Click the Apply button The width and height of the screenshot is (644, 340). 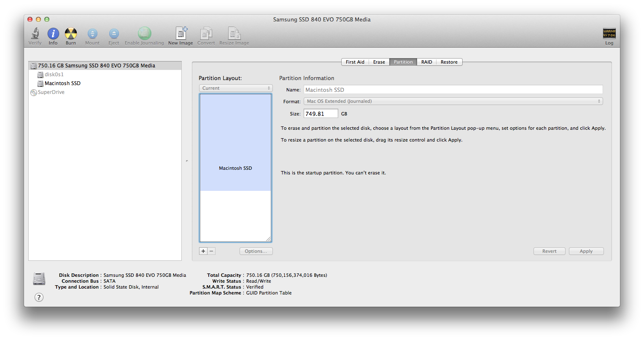[586, 251]
